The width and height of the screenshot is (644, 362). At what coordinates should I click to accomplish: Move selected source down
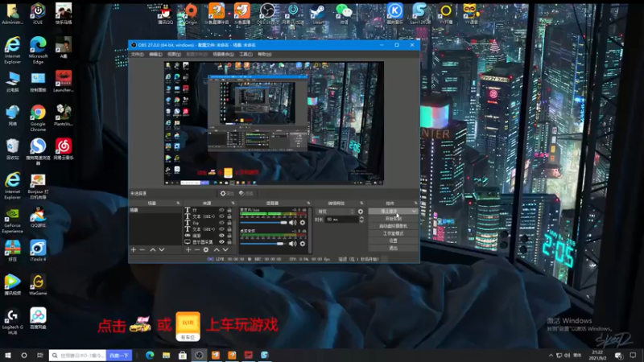[x=225, y=249]
